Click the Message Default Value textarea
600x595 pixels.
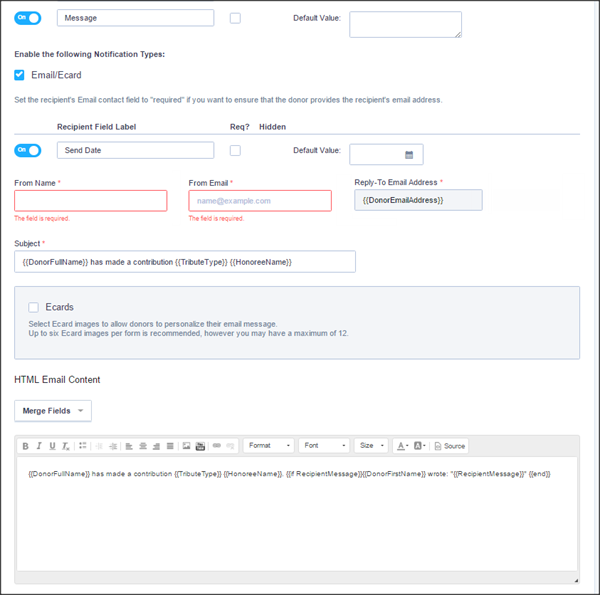405,24
